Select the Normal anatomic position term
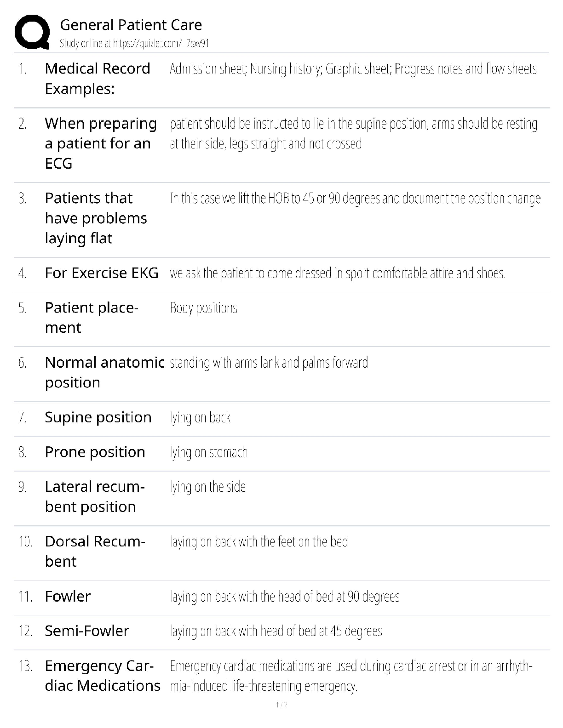Viewport: 563px width, 728px height. (104, 372)
